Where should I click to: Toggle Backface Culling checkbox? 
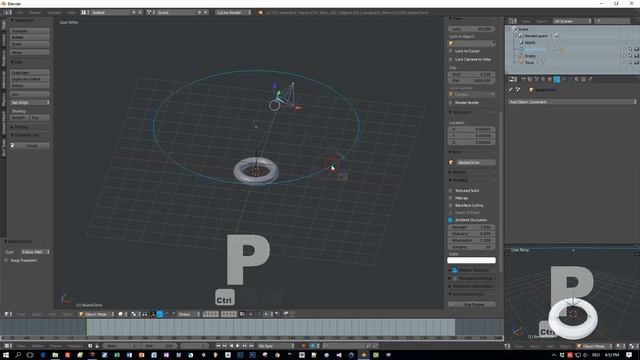(451, 205)
